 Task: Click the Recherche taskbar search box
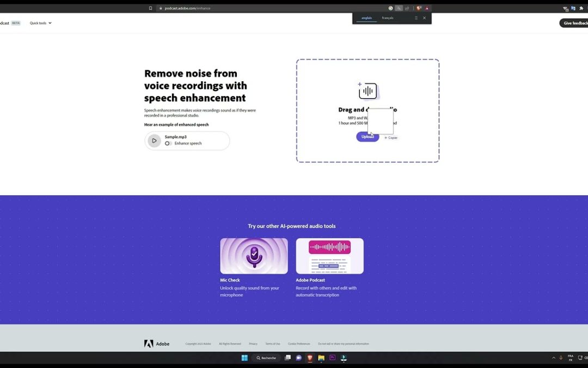click(266, 358)
